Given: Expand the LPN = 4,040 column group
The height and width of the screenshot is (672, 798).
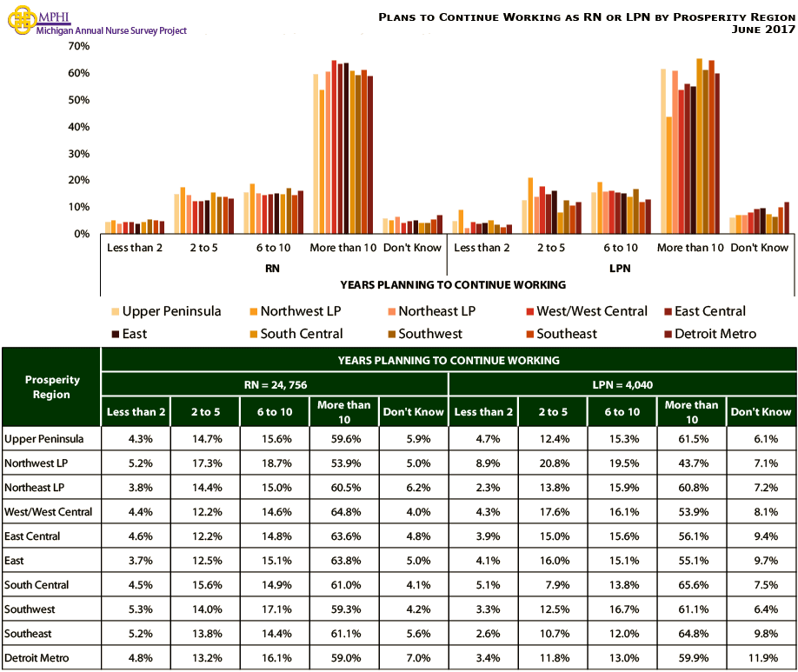Looking at the screenshot, I should point(622,383).
